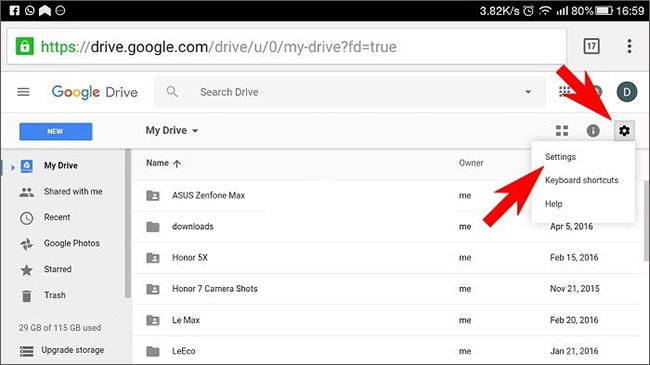The height and width of the screenshot is (365, 650).
Task: Click the green secure lock icon
Action: (24, 46)
